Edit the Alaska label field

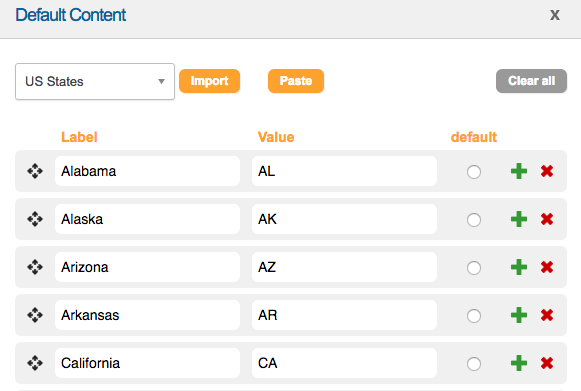[x=147, y=219]
